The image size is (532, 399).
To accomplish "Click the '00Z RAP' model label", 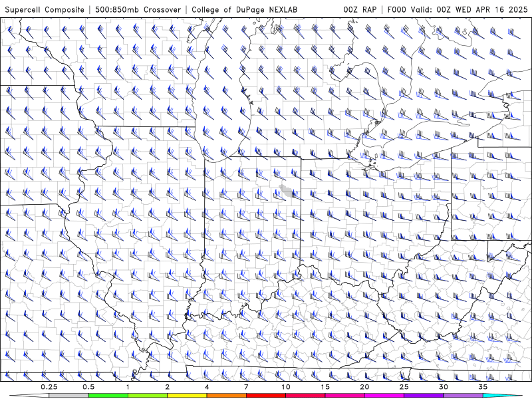I will point(360,9).
